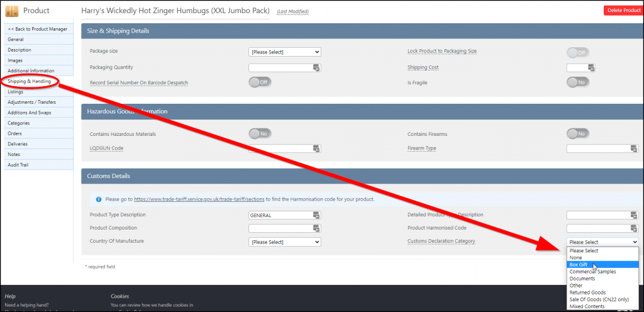Choose 'Commercial Samples' customs category
The image size is (644, 312).
pos(602,271)
